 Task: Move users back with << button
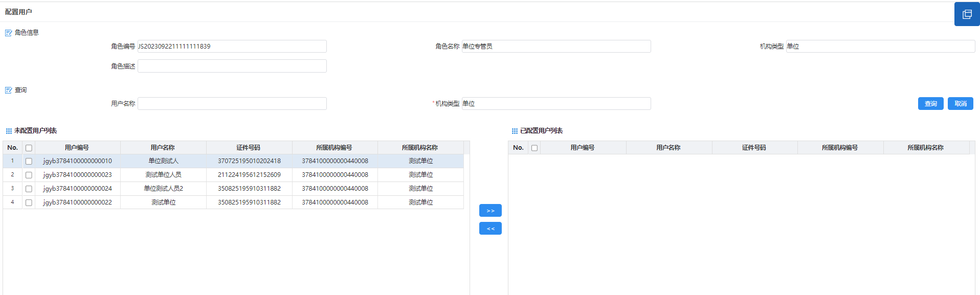point(490,229)
